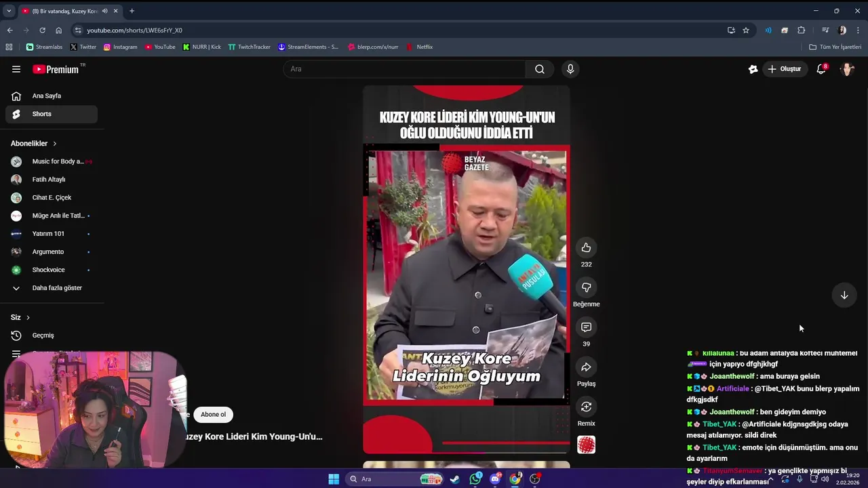Expand Abonelikler section chevron
The image size is (868, 488).
[x=54, y=144]
